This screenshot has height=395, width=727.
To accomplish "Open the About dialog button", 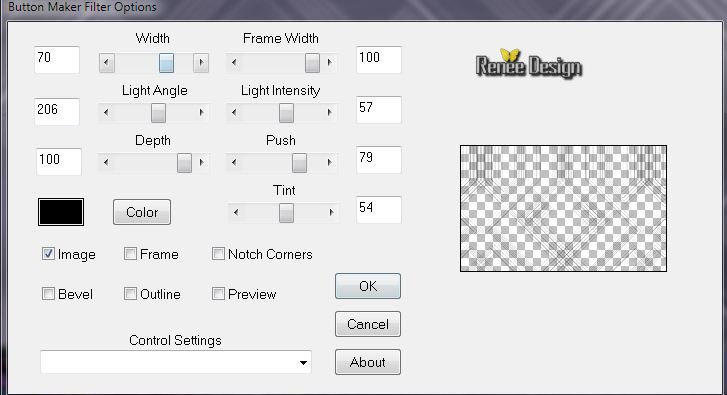I will coord(368,362).
